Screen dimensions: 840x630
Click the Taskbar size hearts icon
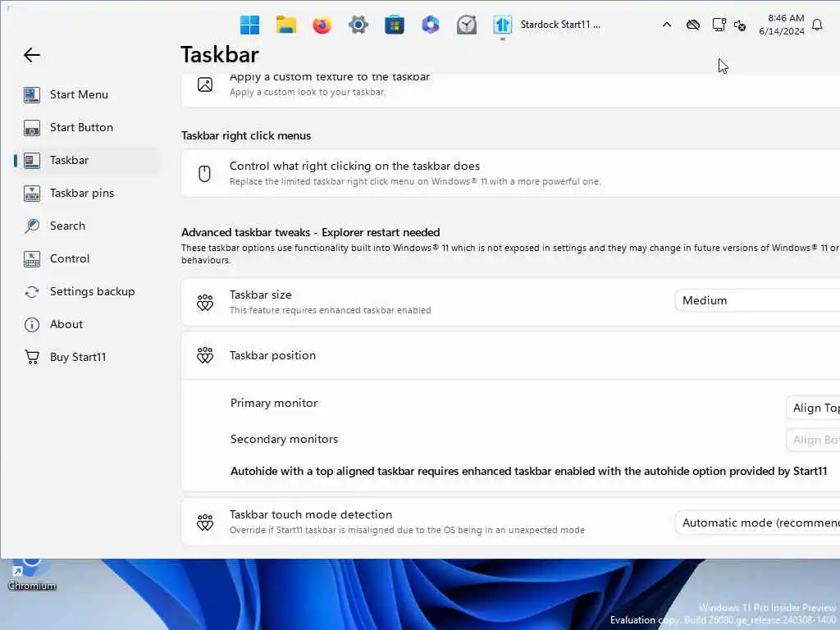pyautogui.click(x=204, y=302)
